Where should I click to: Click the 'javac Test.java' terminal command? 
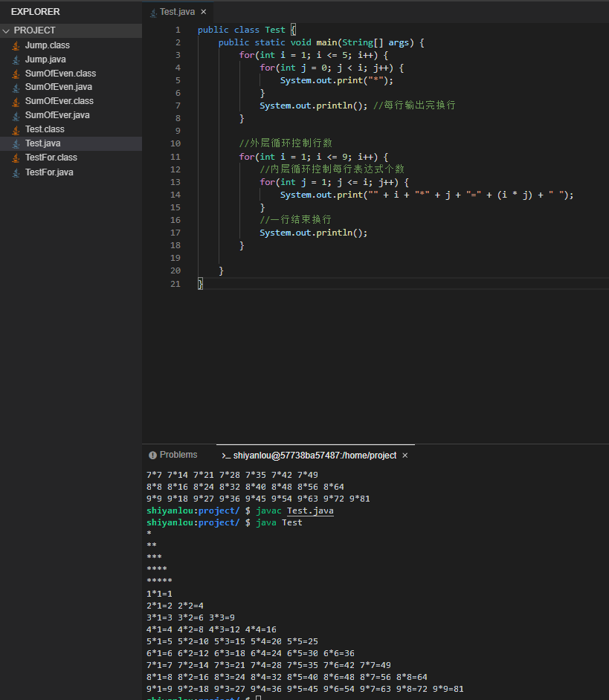coord(294,511)
